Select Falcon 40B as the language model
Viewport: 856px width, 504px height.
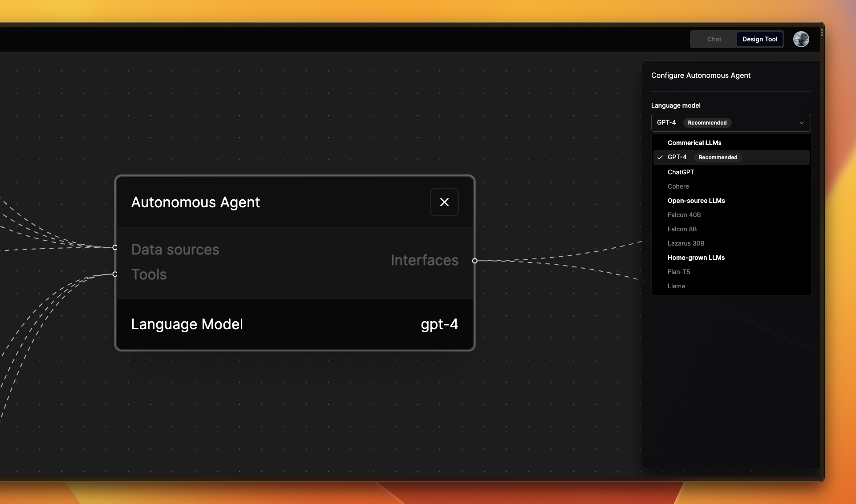point(684,215)
